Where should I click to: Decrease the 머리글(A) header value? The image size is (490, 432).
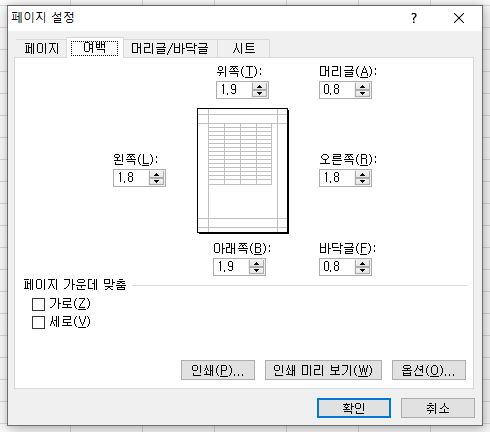363,94
